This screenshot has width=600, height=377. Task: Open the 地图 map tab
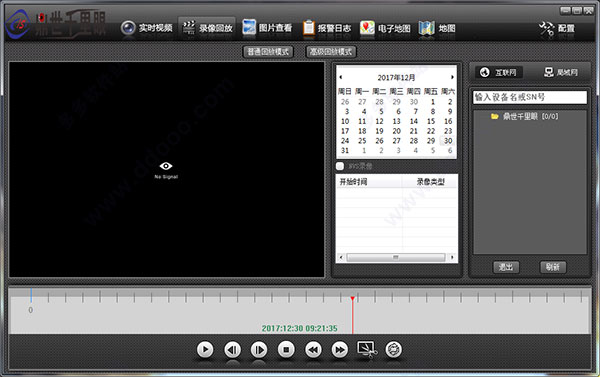tap(437, 28)
